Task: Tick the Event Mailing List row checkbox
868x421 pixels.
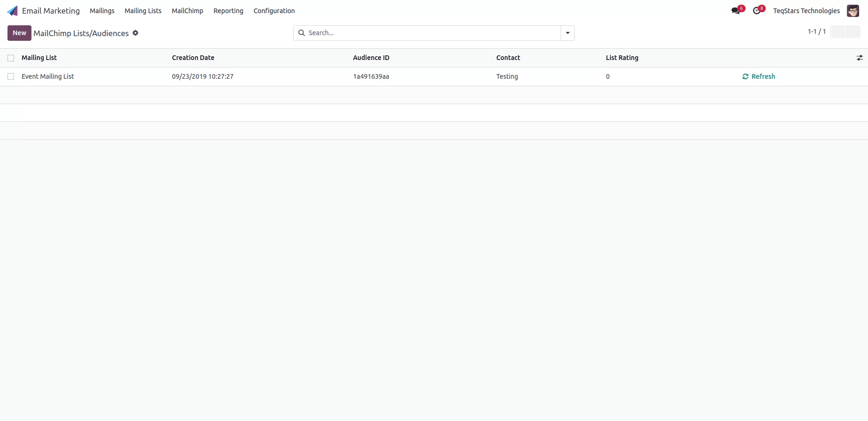Action: click(x=11, y=76)
